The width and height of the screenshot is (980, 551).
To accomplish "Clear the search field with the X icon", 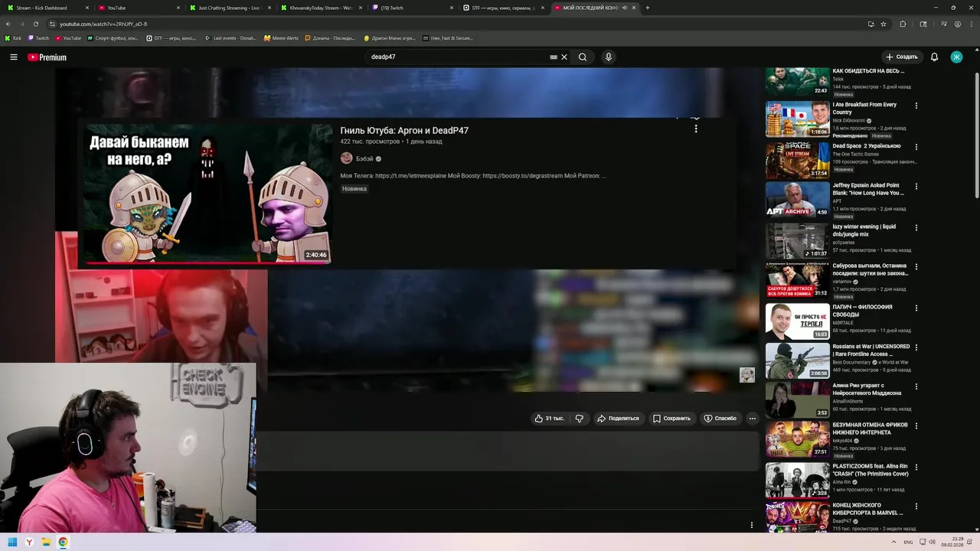I will 564,57.
